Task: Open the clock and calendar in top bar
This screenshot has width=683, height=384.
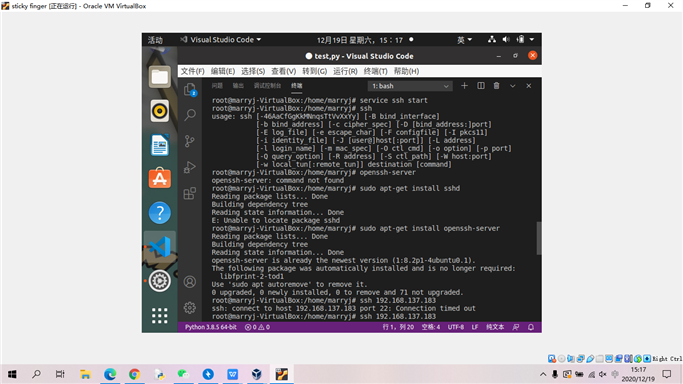Action: tap(360, 40)
